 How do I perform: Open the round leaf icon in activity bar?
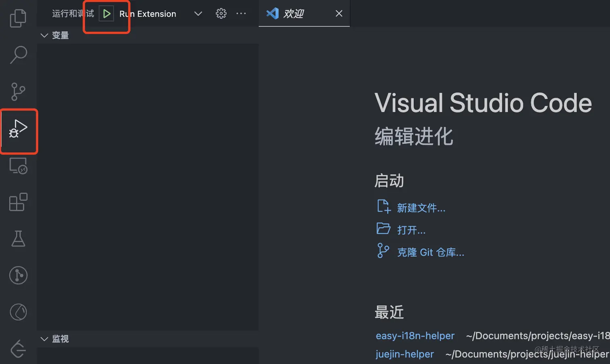pos(18,312)
